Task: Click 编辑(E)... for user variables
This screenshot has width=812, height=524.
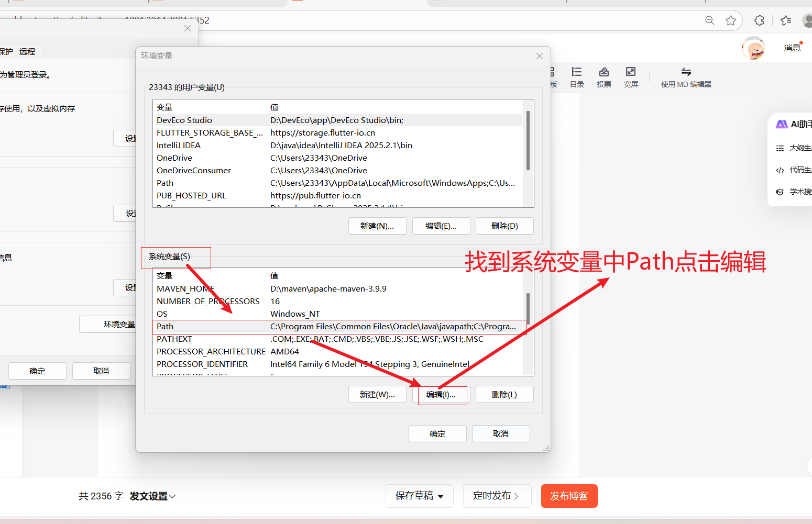Action: [x=441, y=226]
